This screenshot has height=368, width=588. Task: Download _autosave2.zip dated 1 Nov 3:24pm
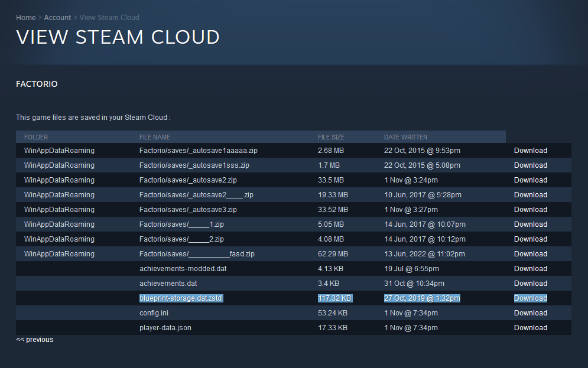(530, 180)
